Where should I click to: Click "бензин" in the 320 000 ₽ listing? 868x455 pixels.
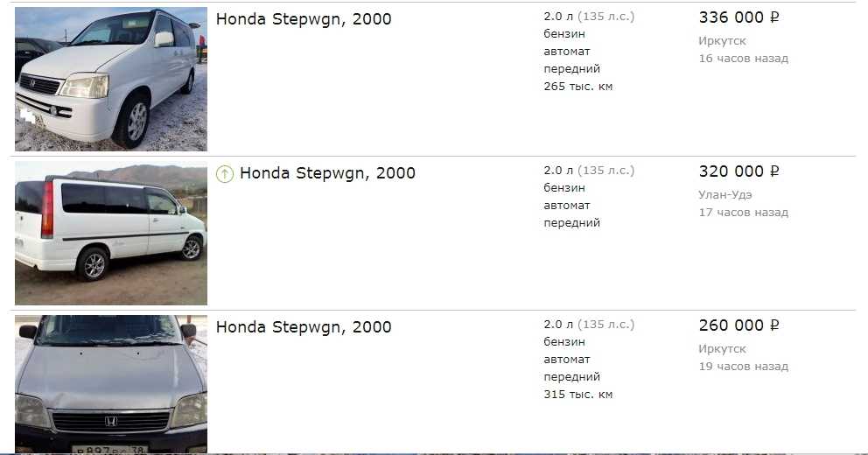[564, 188]
